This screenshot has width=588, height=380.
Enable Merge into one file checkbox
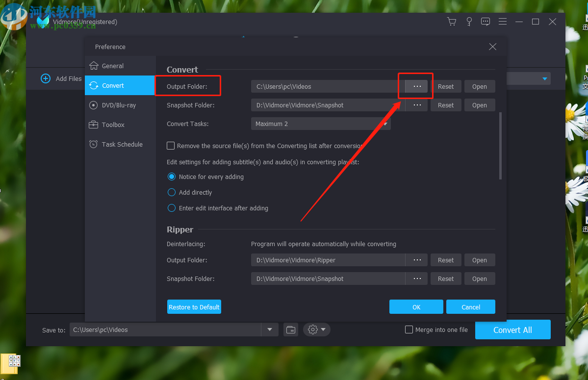point(409,330)
